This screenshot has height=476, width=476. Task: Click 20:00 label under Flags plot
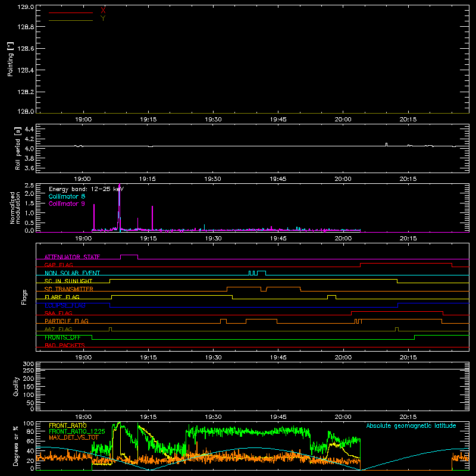point(343,358)
